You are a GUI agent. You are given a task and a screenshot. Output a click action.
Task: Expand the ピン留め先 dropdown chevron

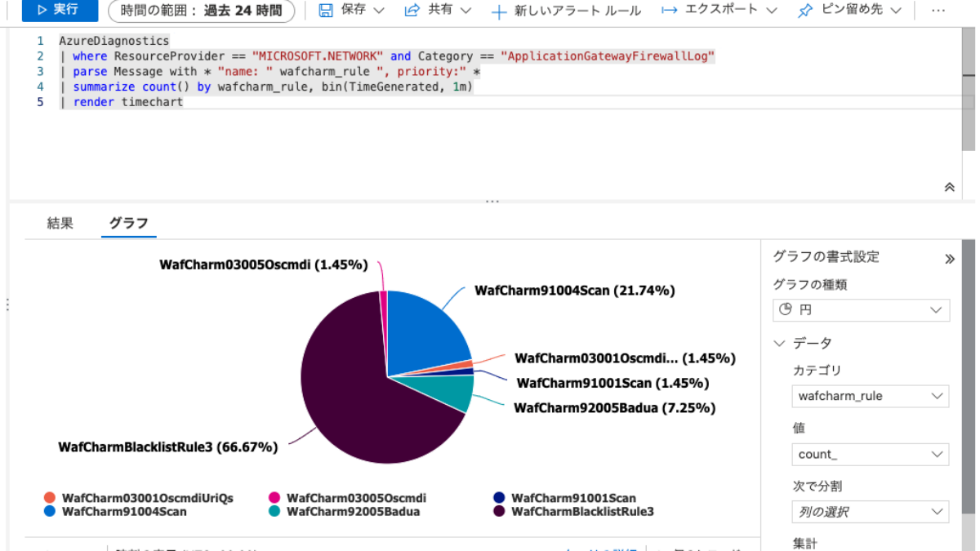[896, 11]
